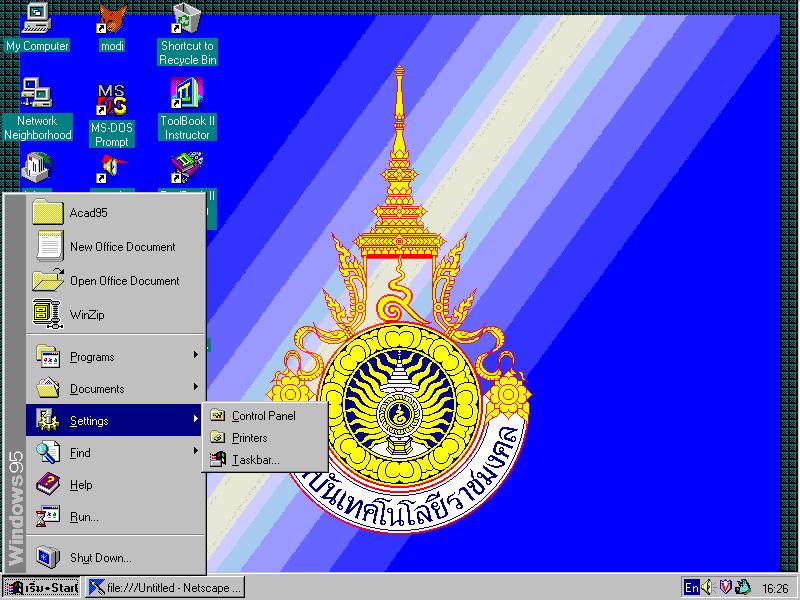800x600 pixels.
Task: Choose Taskbar... from the Settings submenu
Action: tap(265, 460)
